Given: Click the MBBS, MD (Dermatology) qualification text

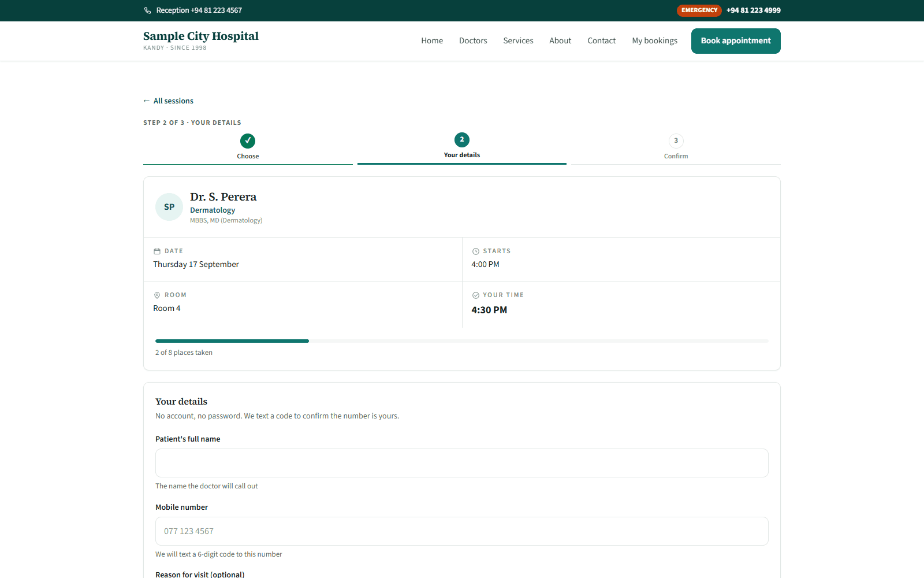Looking at the screenshot, I should tap(226, 220).
